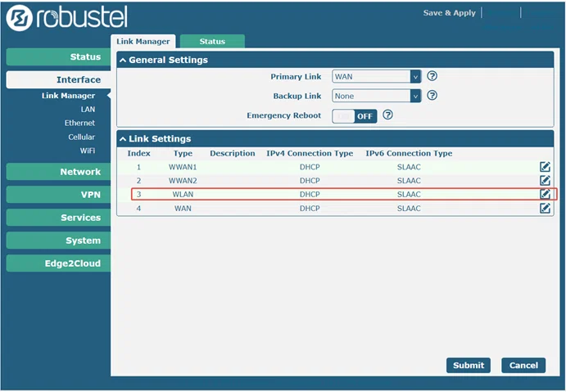Open the Primary Link dropdown

point(376,76)
